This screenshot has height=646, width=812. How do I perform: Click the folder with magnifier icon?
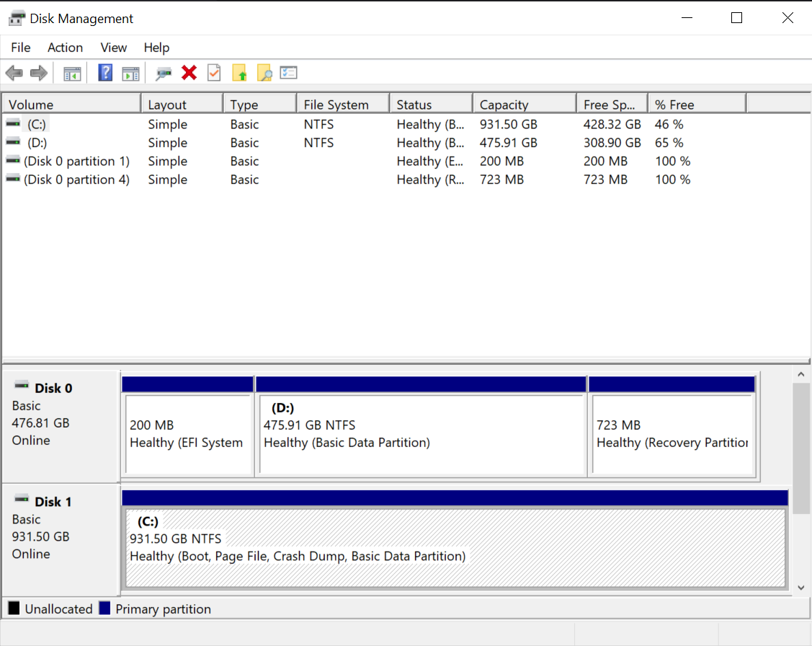[264, 73]
